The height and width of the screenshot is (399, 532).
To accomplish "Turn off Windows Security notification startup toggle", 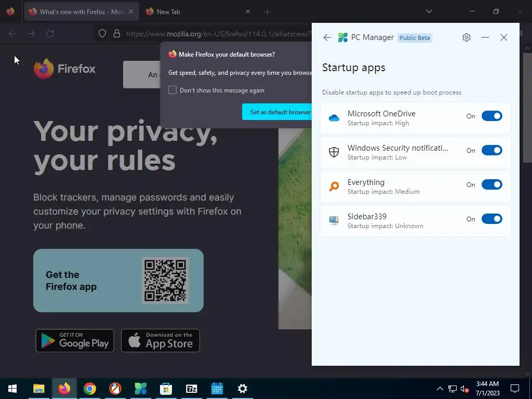I will pyautogui.click(x=491, y=150).
